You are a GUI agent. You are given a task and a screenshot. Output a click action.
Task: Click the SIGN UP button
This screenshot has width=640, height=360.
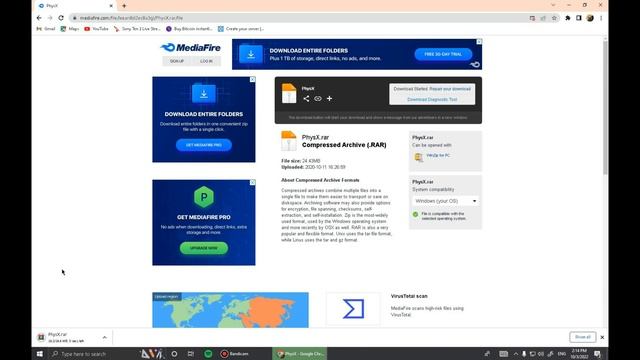177,61
